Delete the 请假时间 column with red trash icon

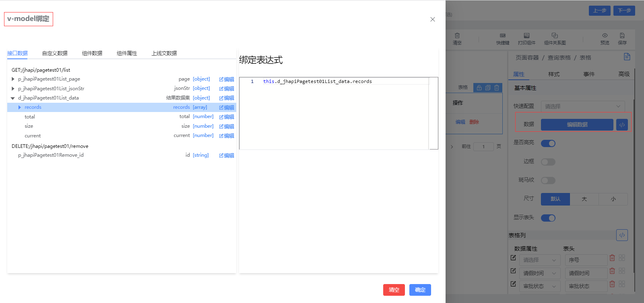pos(612,271)
